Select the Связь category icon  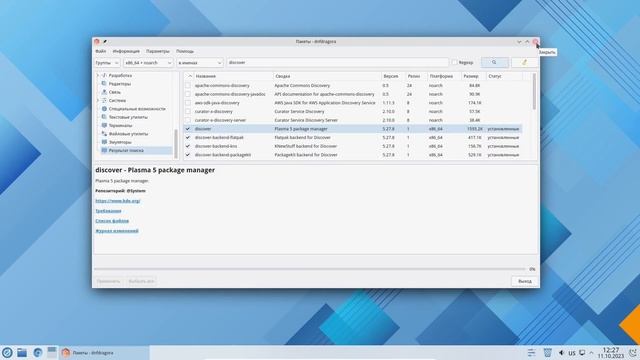pyautogui.click(x=104, y=92)
